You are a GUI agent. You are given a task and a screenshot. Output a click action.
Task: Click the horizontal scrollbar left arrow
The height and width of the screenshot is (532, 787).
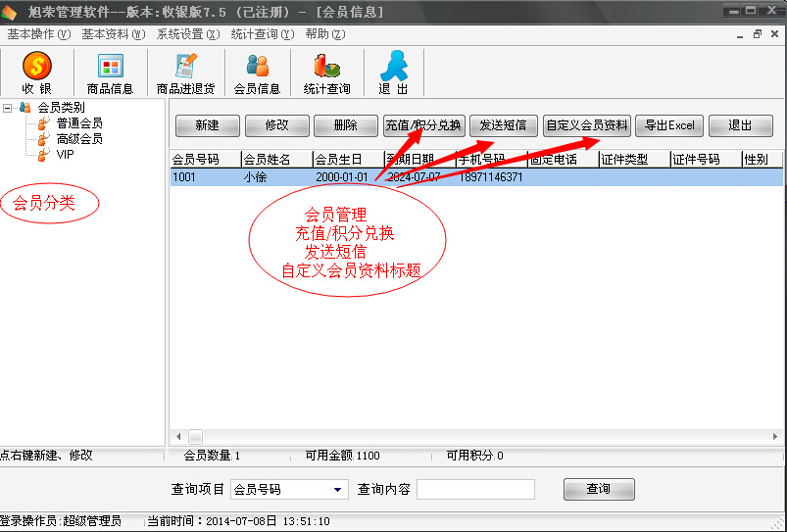178,437
